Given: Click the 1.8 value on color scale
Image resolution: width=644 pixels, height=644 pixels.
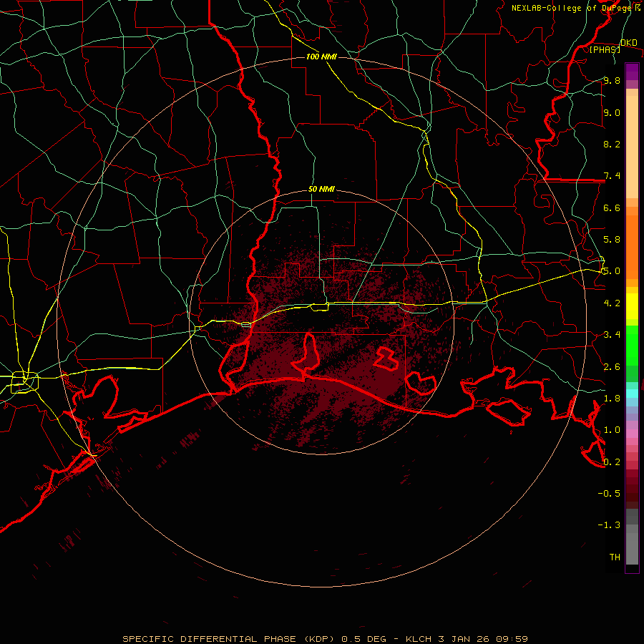Looking at the screenshot, I should (612, 399).
